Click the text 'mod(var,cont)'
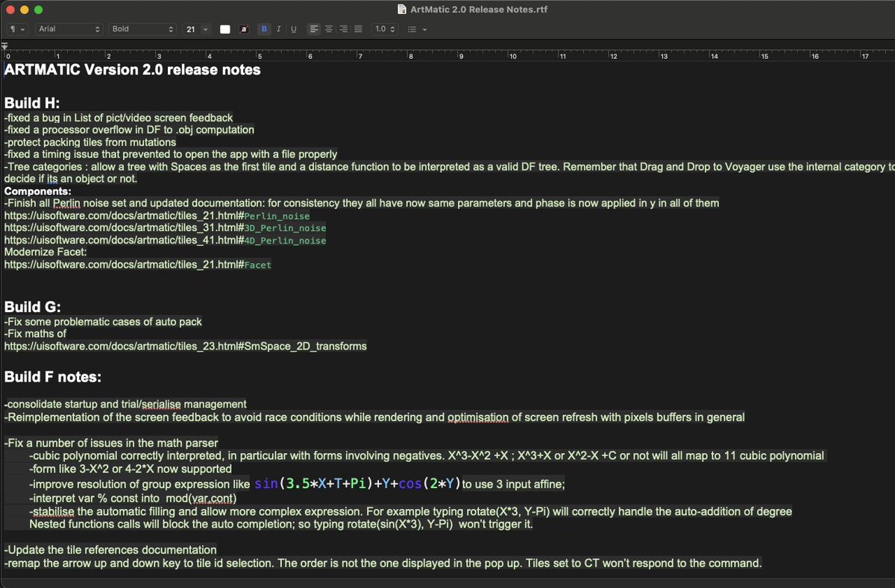The image size is (895, 588). (200, 498)
